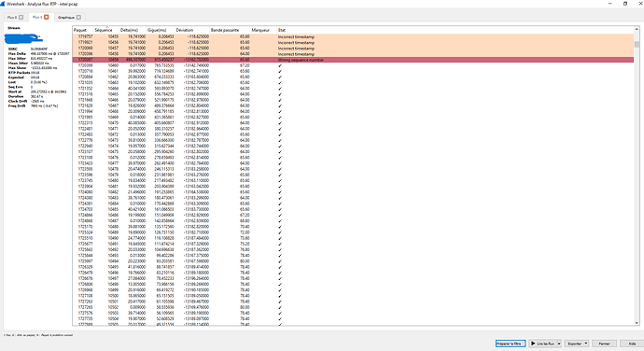Click the Exporter button label
644x351 pixels.
pos(574,344)
